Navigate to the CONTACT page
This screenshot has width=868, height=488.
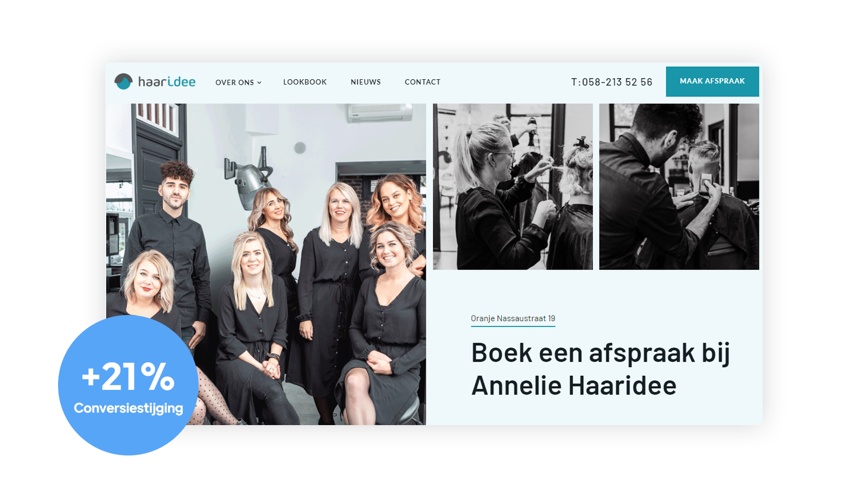coord(423,82)
